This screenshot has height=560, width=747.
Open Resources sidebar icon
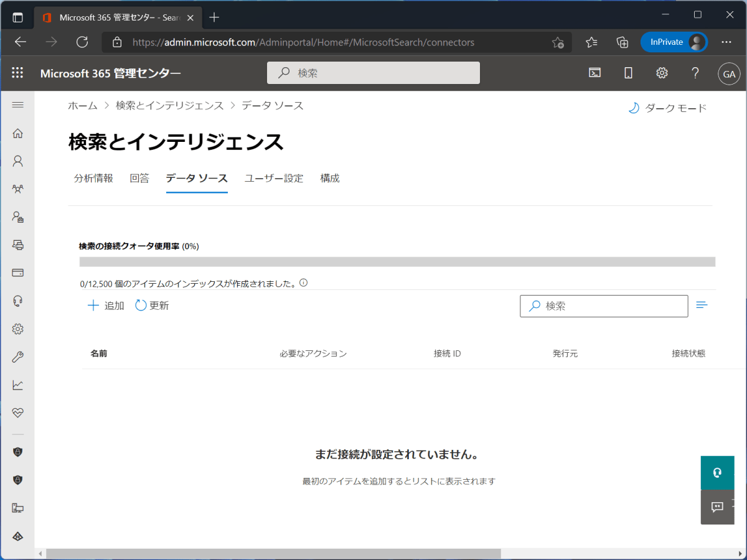pos(17,245)
